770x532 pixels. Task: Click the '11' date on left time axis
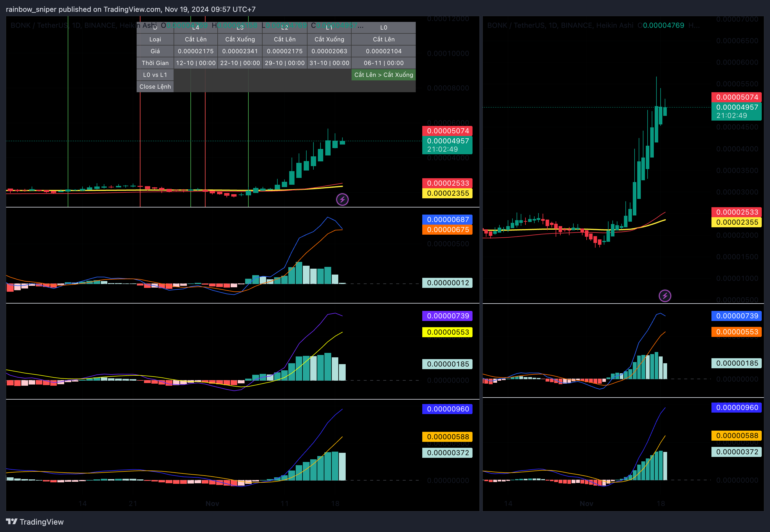284,503
